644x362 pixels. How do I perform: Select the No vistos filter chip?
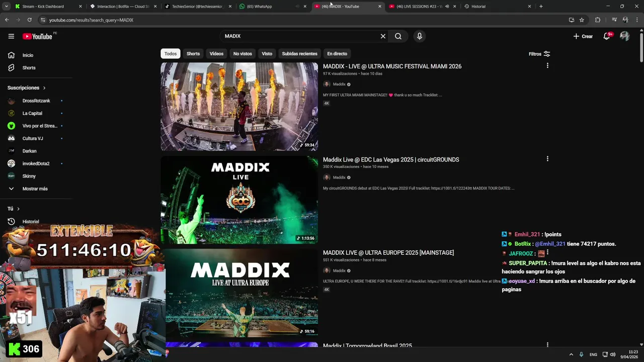pyautogui.click(x=243, y=54)
